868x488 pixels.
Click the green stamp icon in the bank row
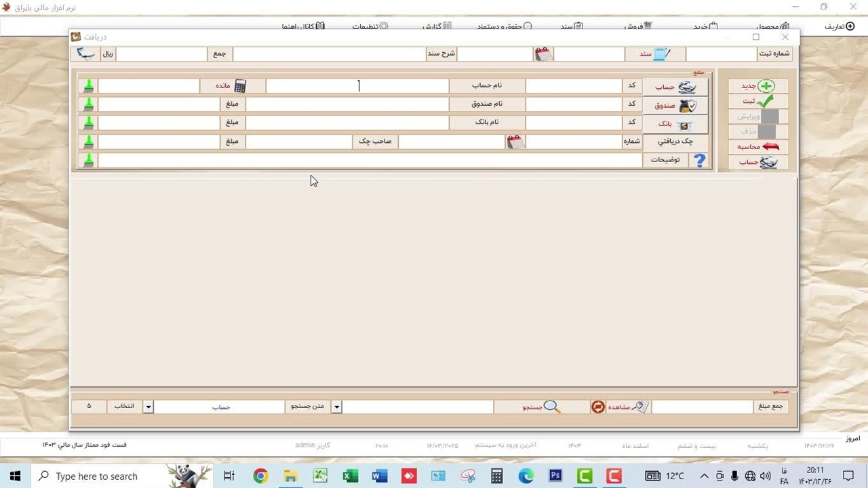[88, 123]
